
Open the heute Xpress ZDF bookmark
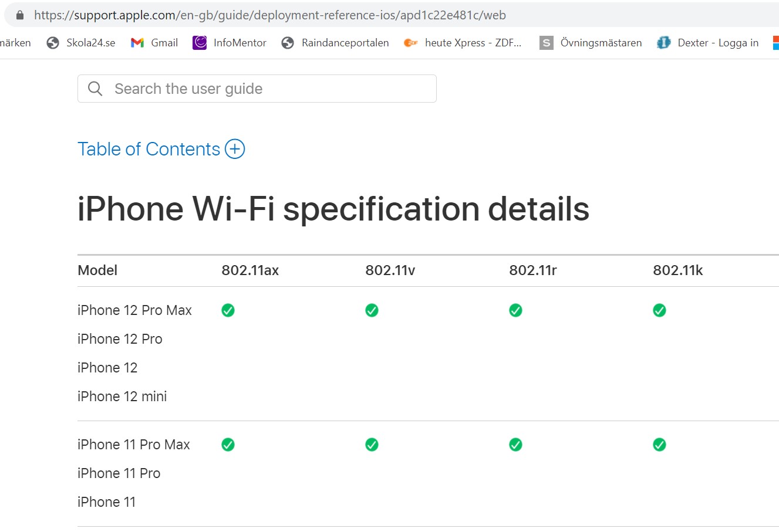click(x=463, y=43)
